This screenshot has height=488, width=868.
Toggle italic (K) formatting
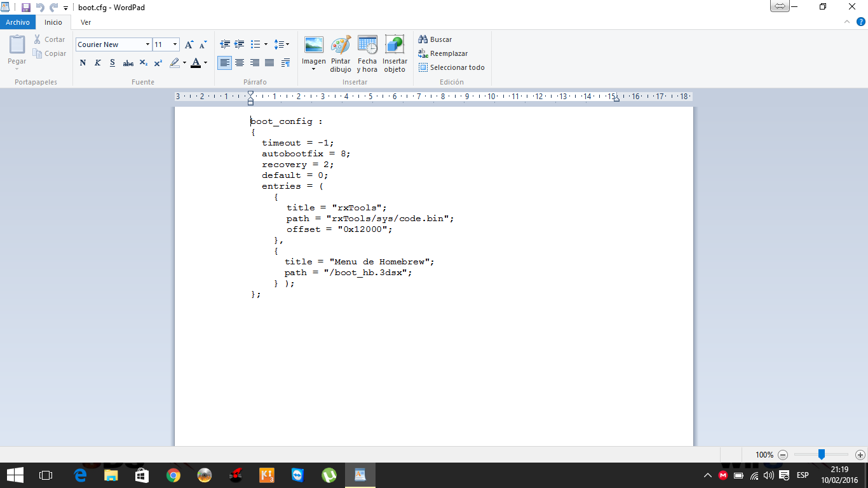click(98, 63)
